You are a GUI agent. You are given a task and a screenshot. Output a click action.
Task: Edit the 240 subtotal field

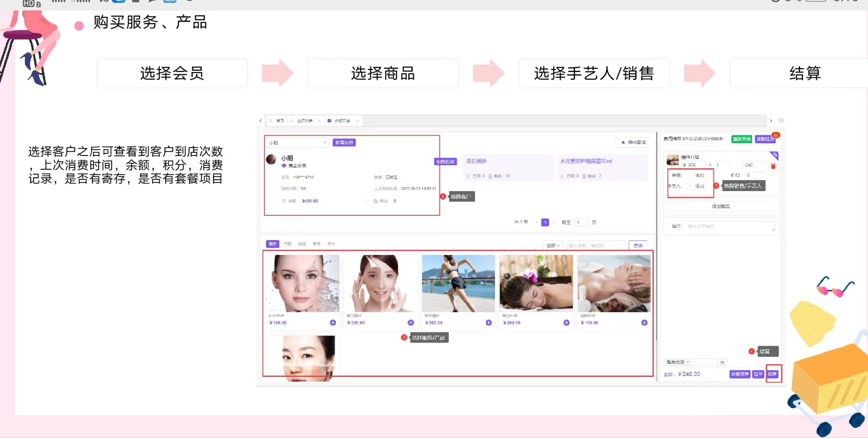[755, 165]
